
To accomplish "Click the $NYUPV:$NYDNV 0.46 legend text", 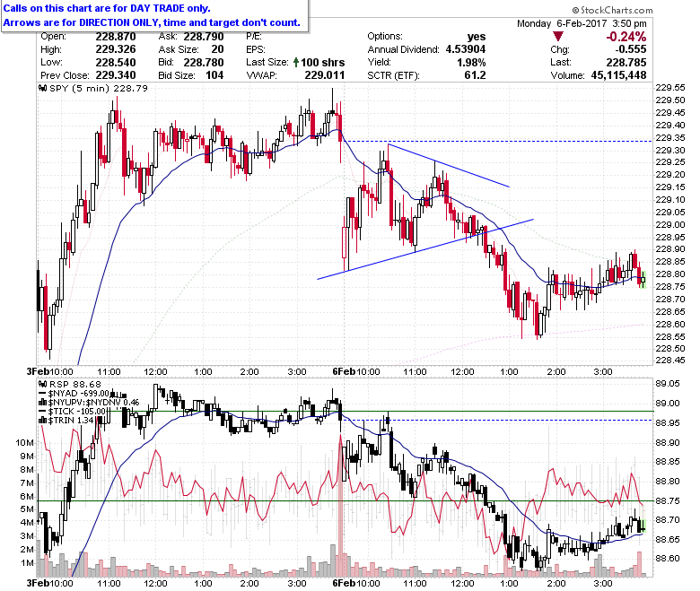I will pos(93,403).
